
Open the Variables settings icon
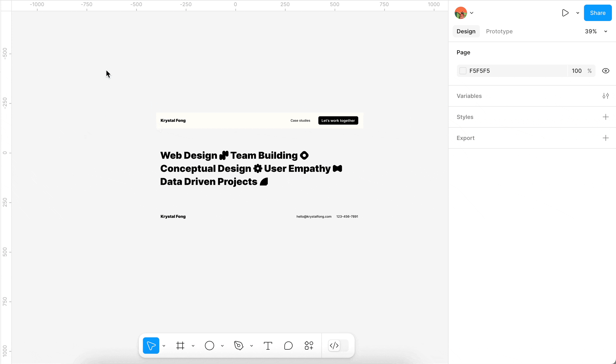606,96
